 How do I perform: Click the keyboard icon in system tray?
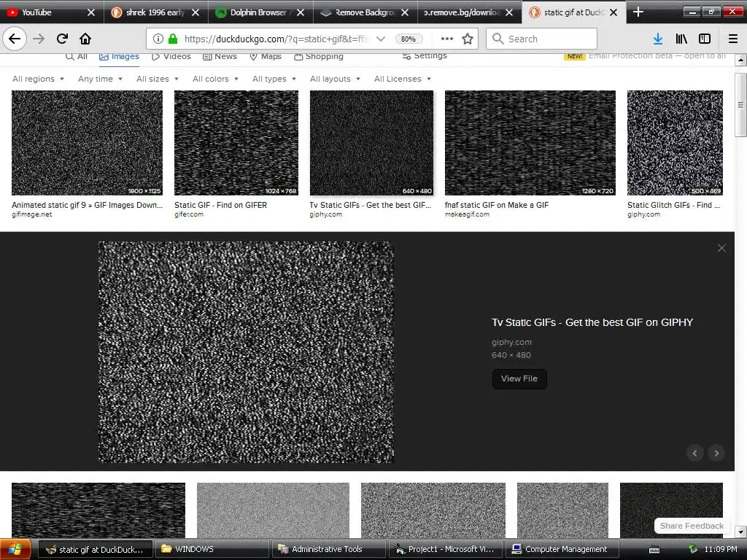coord(654,550)
